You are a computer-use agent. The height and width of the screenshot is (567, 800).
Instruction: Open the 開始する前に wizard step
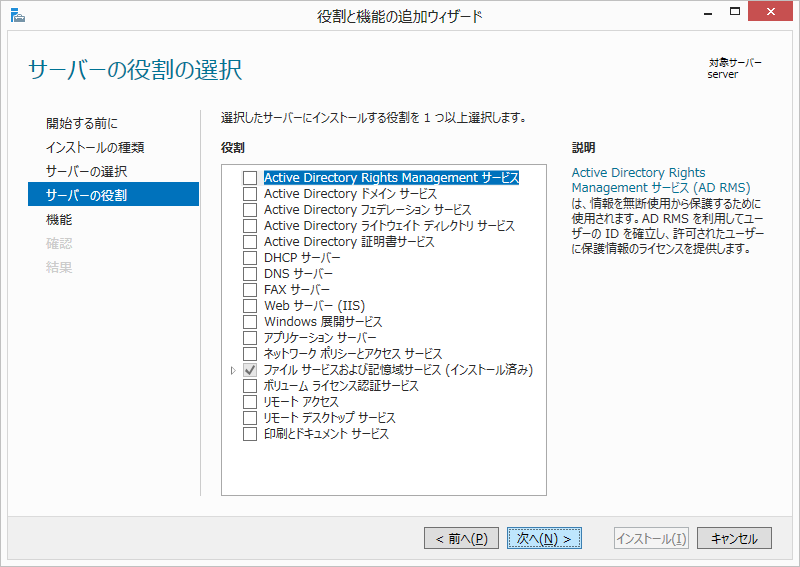point(82,124)
